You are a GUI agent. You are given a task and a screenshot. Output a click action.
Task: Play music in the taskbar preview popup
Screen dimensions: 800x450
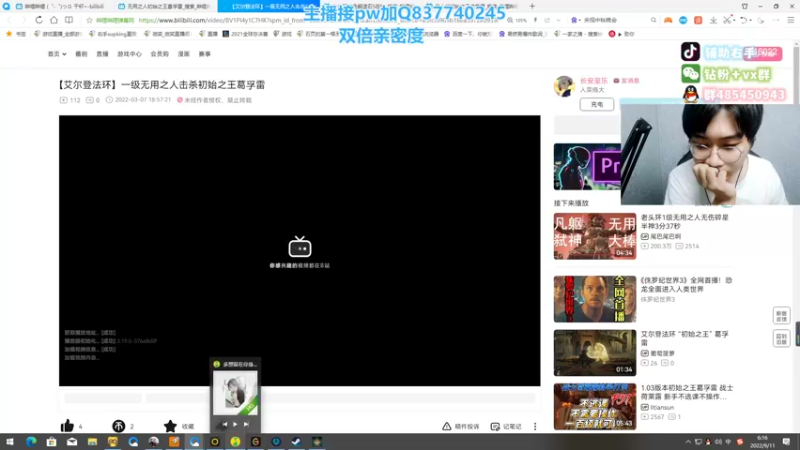pyautogui.click(x=235, y=424)
